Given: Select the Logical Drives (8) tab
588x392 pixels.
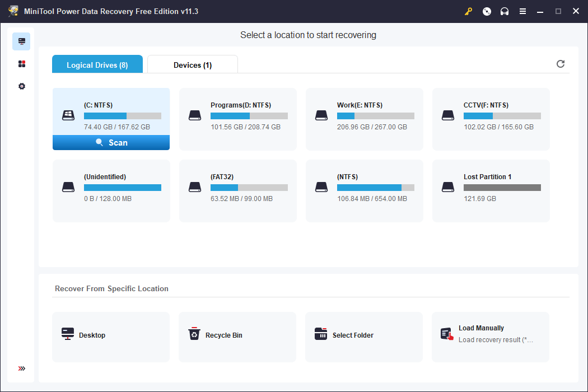Looking at the screenshot, I should coord(97,64).
